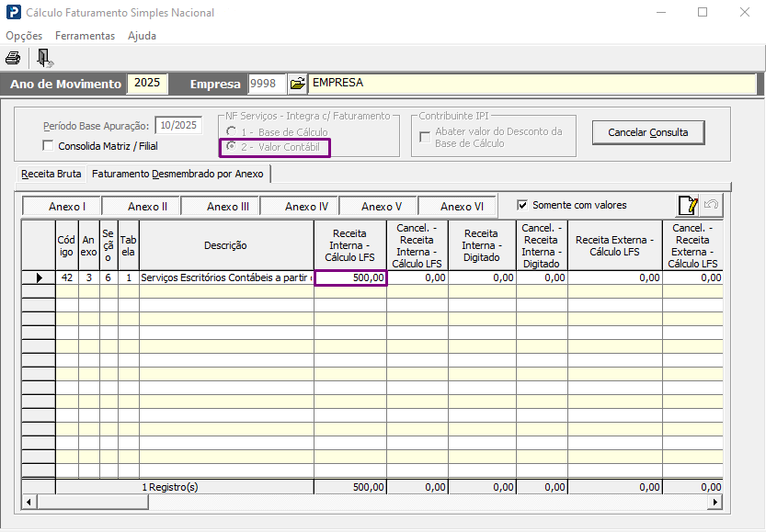Switch to the Receita Bruta tab
The height and width of the screenshot is (532, 766).
pyautogui.click(x=51, y=174)
